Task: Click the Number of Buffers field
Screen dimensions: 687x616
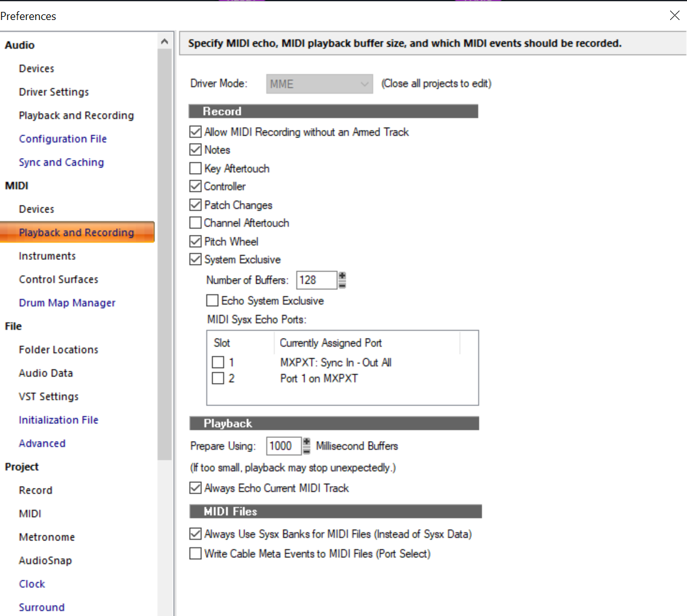Action: [x=316, y=281]
